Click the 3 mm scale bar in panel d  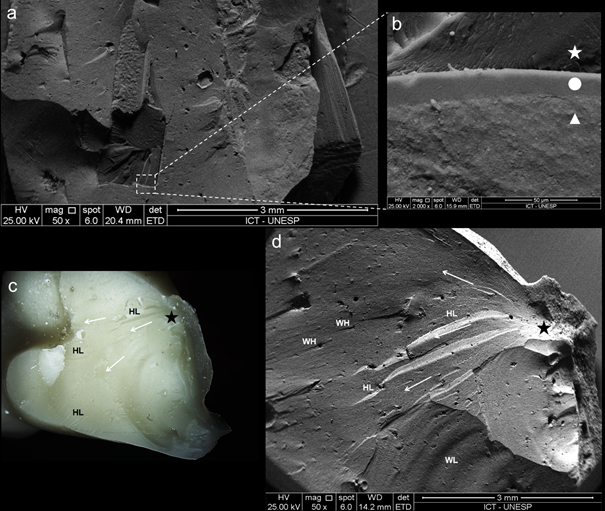(x=506, y=496)
